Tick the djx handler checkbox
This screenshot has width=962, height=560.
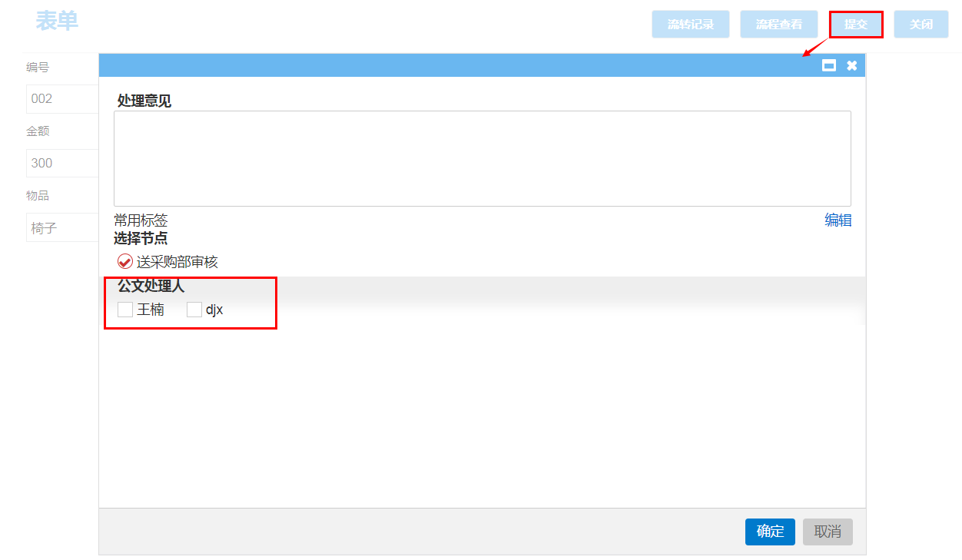tap(194, 310)
